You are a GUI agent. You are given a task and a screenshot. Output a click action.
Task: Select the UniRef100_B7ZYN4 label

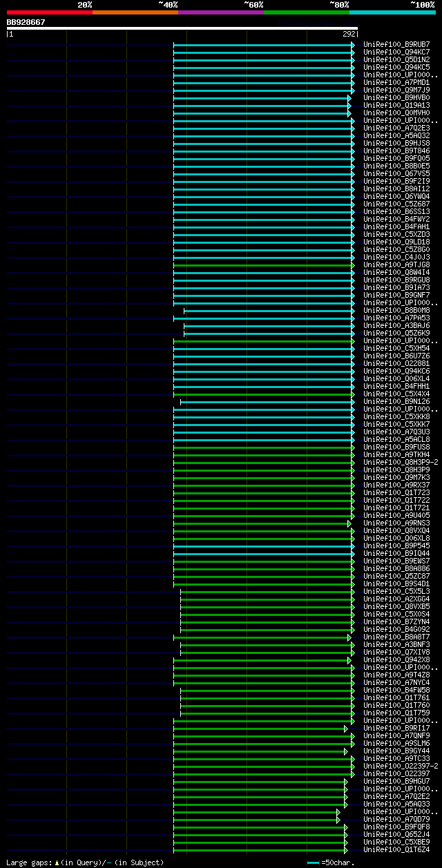coord(396,621)
